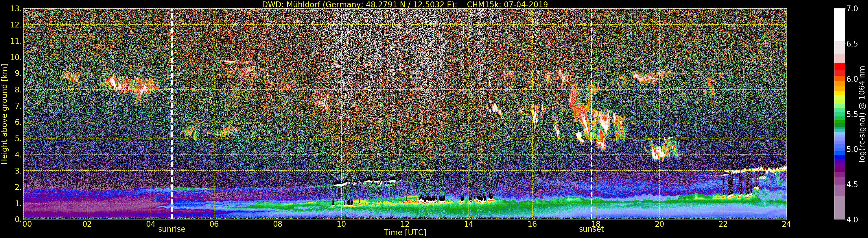This screenshot has width=868, height=238.
Task: Click the plot title 'DWD: Mühldorf (Germany...'
Action: tap(405, 4)
